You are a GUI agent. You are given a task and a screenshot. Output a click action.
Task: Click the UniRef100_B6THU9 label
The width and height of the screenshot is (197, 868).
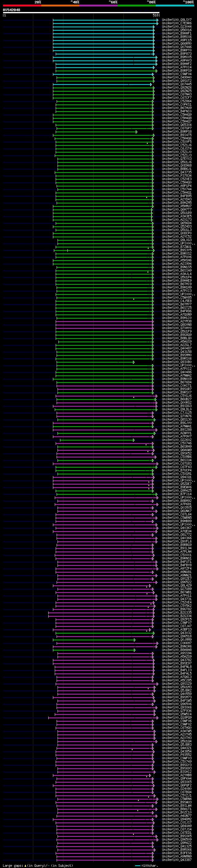tap(177, 108)
